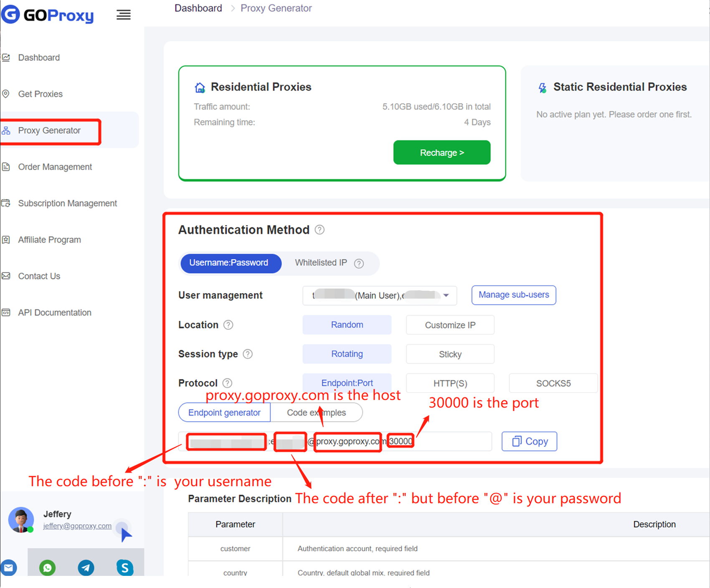Viewport: 710px width, 588px height.
Task: Click Dashboard breadcrumb link
Action: (x=198, y=8)
